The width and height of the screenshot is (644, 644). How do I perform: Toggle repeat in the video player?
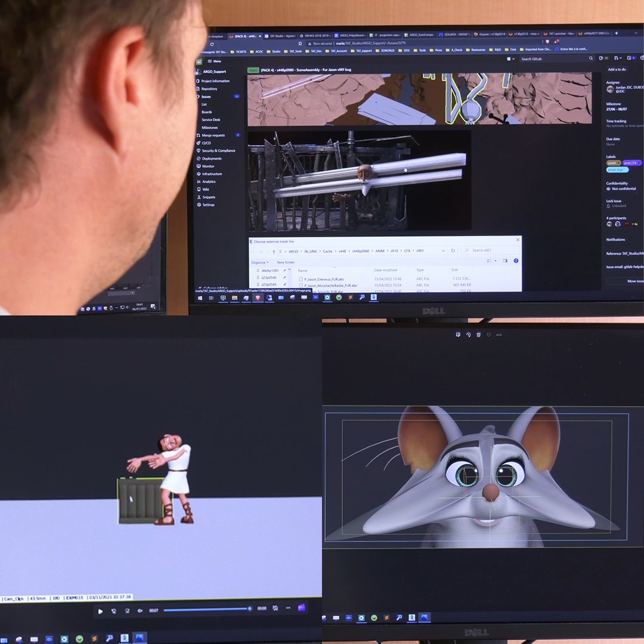point(275,608)
